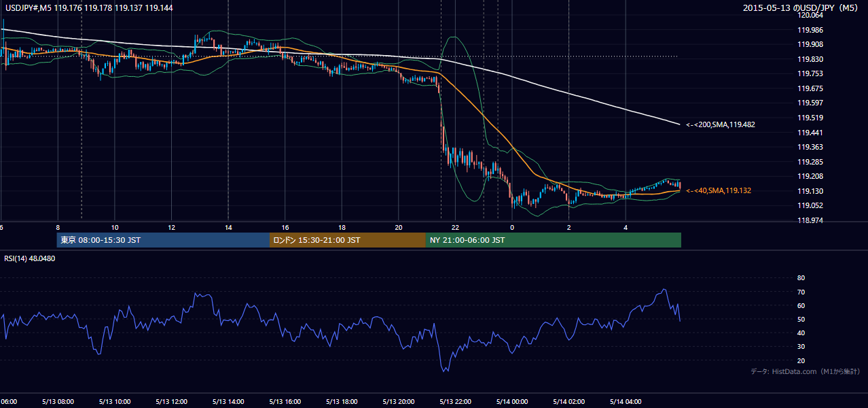Click the 5/13 08:00 bottom time label
This screenshot has width=868, height=408.
(56, 401)
